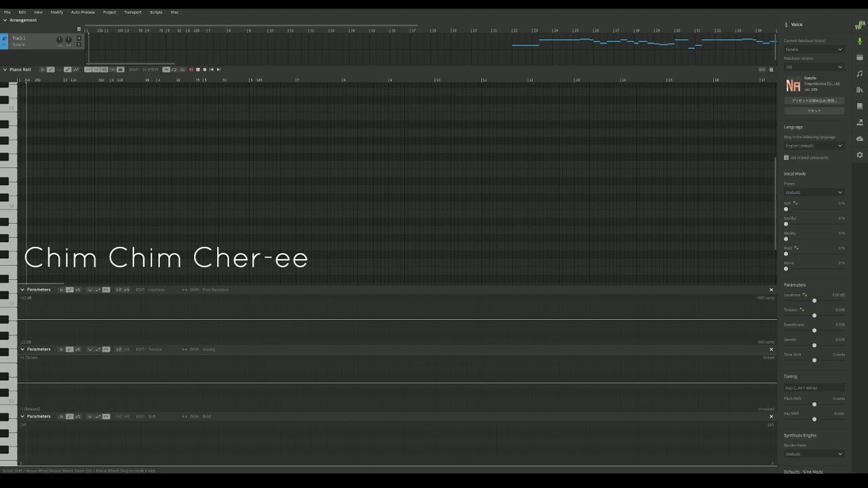This screenshot has height=488, width=868.
Task: Jump to start with skip-back button
Action: [212, 69]
